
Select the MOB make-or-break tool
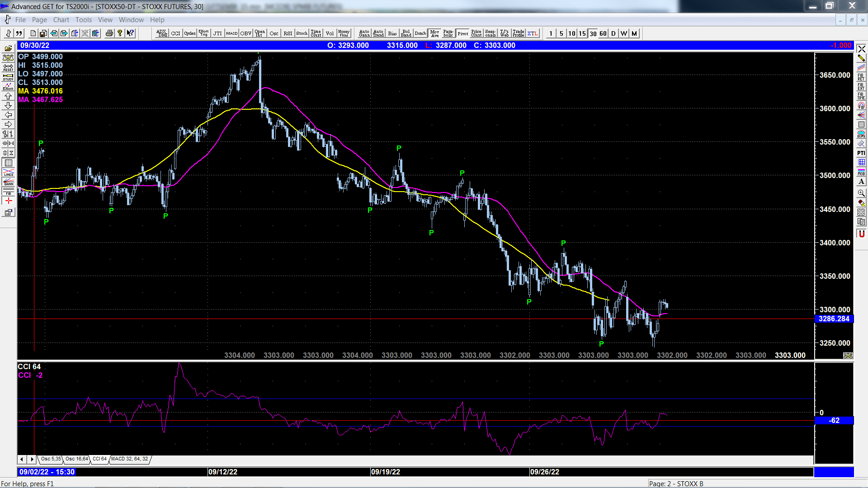[861, 172]
